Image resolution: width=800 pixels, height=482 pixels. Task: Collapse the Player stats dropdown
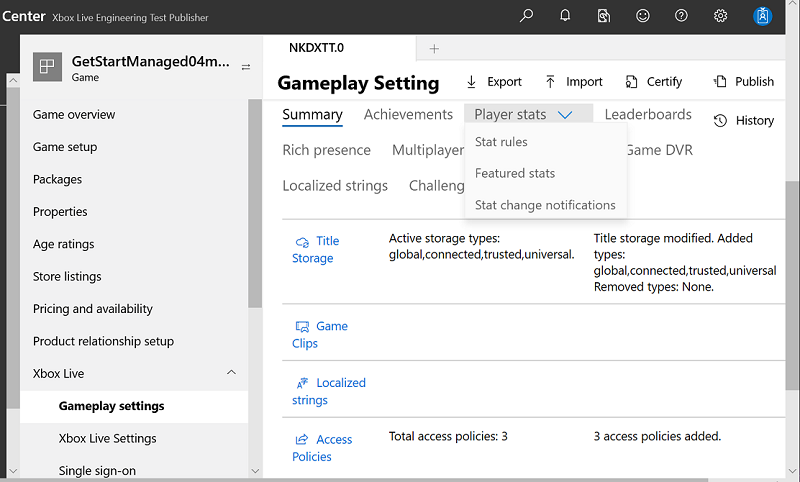(x=564, y=115)
